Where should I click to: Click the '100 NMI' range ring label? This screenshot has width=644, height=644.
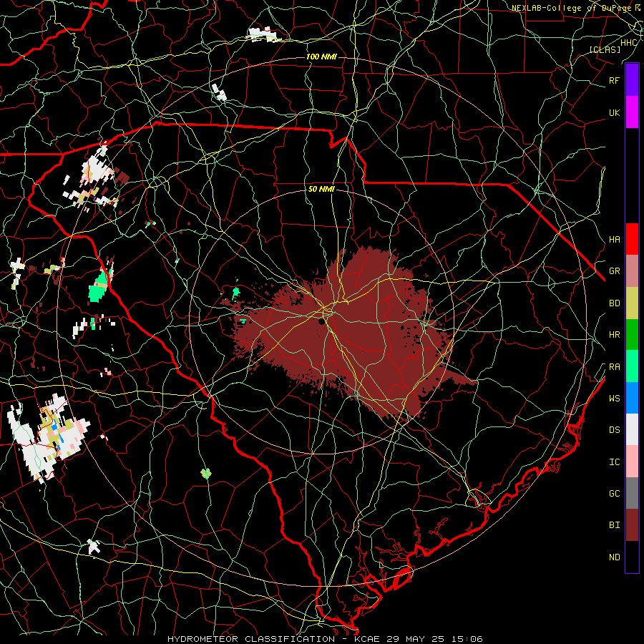(321, 57)
